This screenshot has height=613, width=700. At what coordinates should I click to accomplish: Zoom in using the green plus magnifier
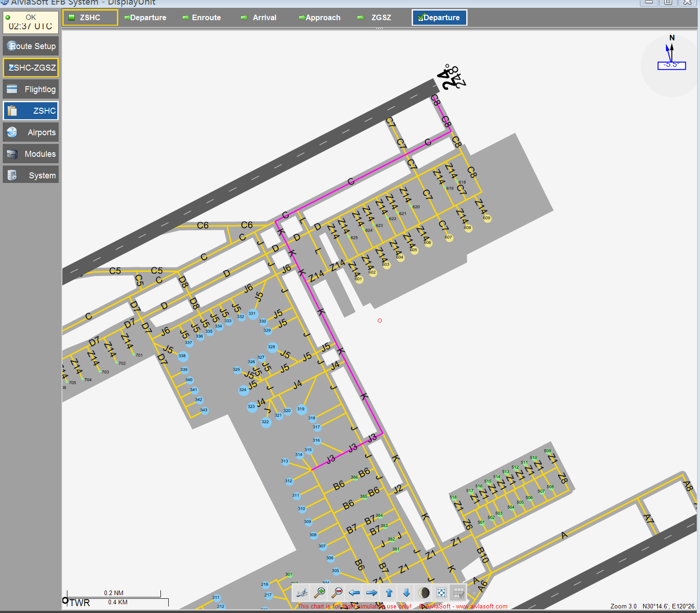pyautogui.click(x=320, y=593)
